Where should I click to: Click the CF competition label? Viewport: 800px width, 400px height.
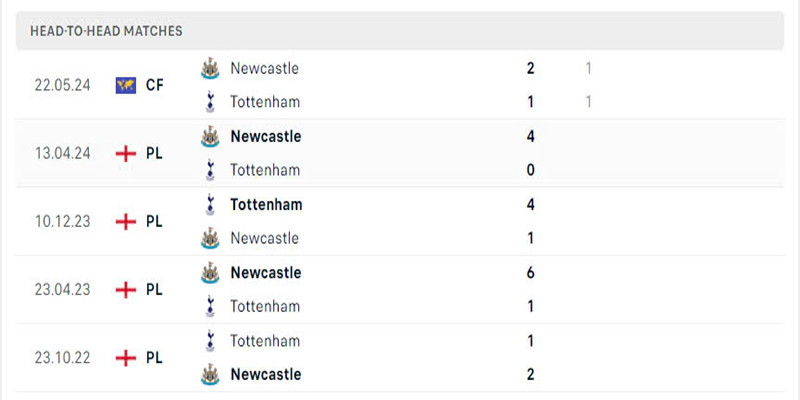(155, 85)
